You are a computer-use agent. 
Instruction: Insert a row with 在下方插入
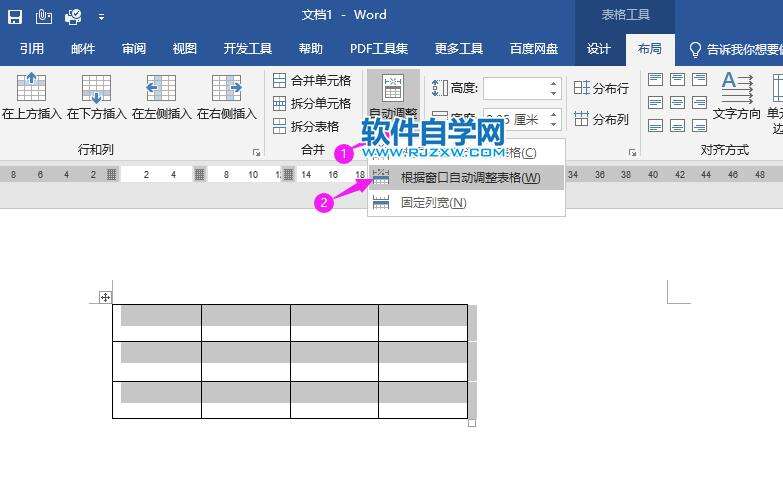click(96, 96)
